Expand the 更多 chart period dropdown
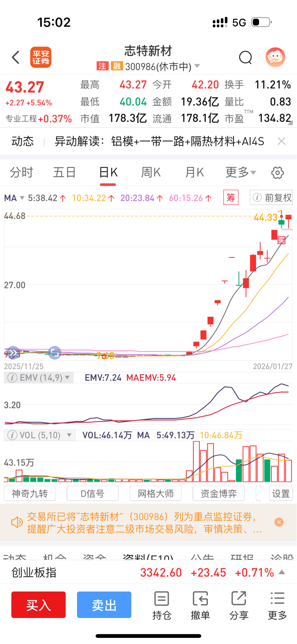Viewport: 297px width, 644px height. pyautogui.click(x=241, y=172)
